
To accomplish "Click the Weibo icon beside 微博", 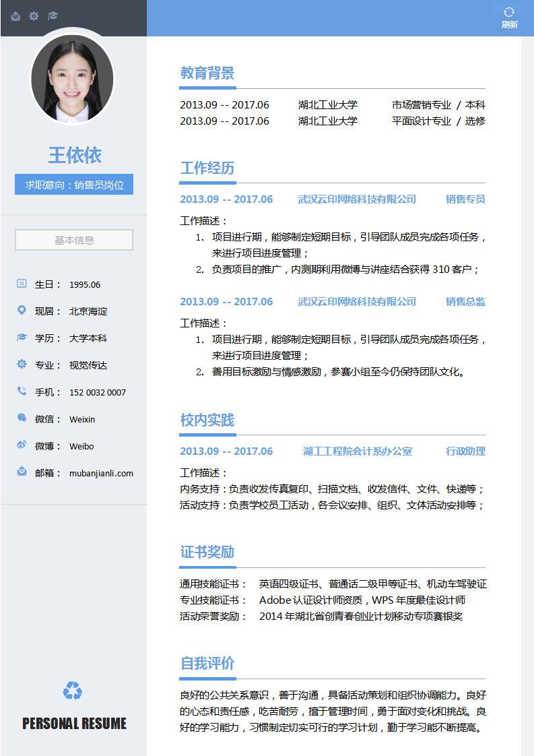I will click(x=22, y=445).
